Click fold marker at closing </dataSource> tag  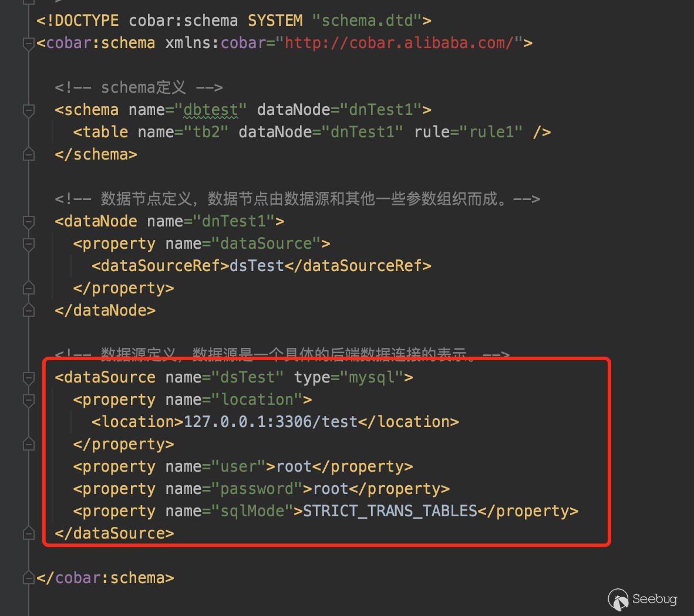click(28, 534)
